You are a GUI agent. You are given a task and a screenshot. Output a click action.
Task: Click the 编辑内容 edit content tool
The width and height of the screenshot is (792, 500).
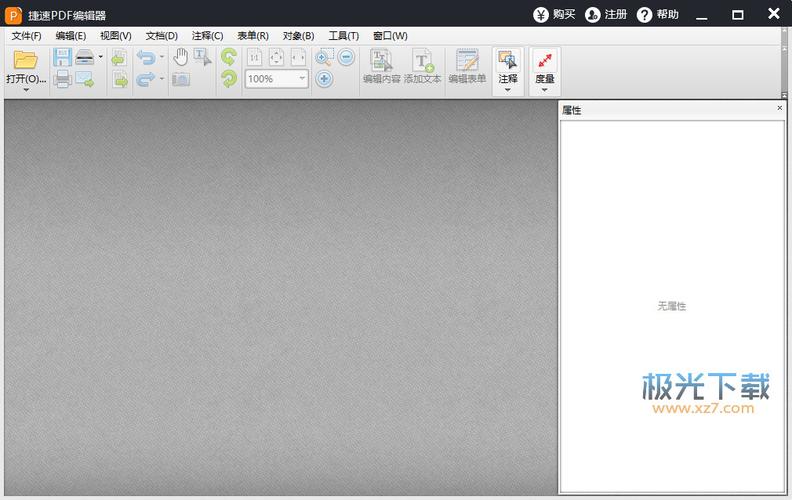(x=381, y=66)
